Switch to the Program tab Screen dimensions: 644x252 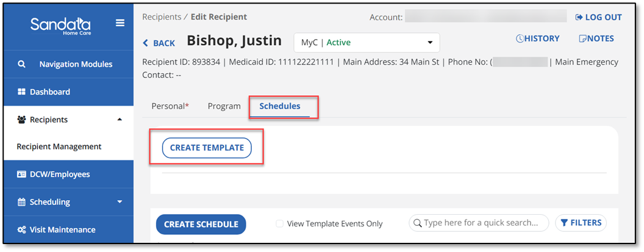(x=224, y=106)
